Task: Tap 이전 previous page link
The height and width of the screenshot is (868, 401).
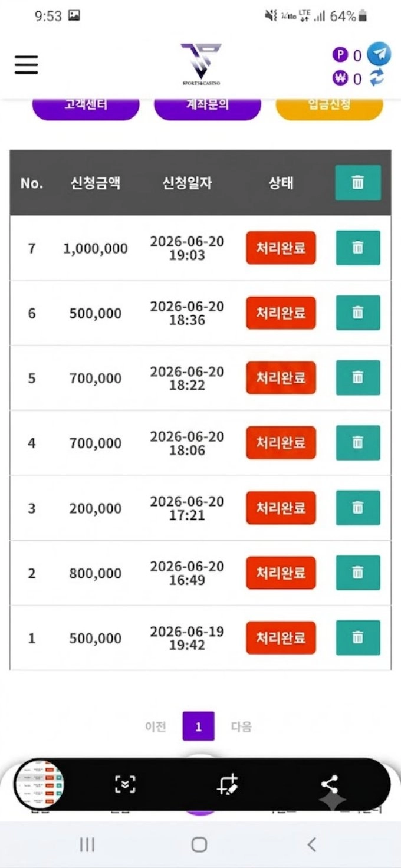Action: pyautogui.click(x=156, y=727)
